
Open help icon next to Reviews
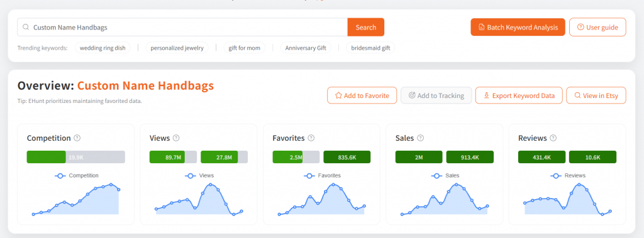(x=553, y=138)
